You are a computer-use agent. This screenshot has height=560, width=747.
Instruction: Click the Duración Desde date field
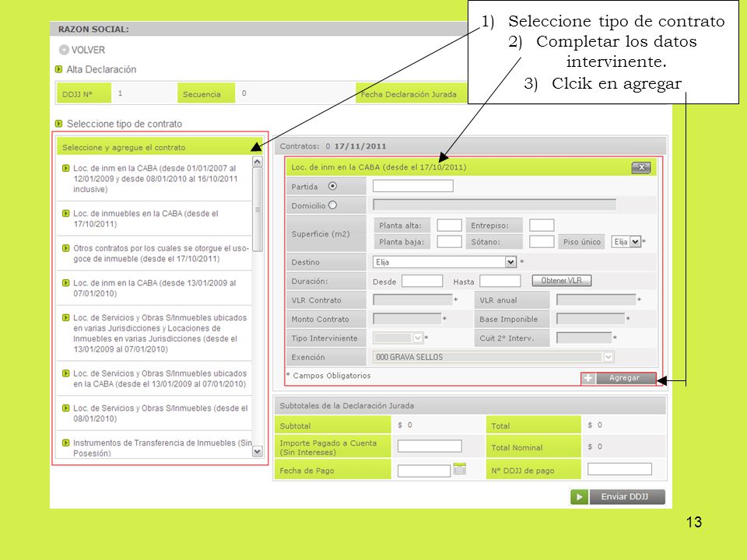coord(422,281)
